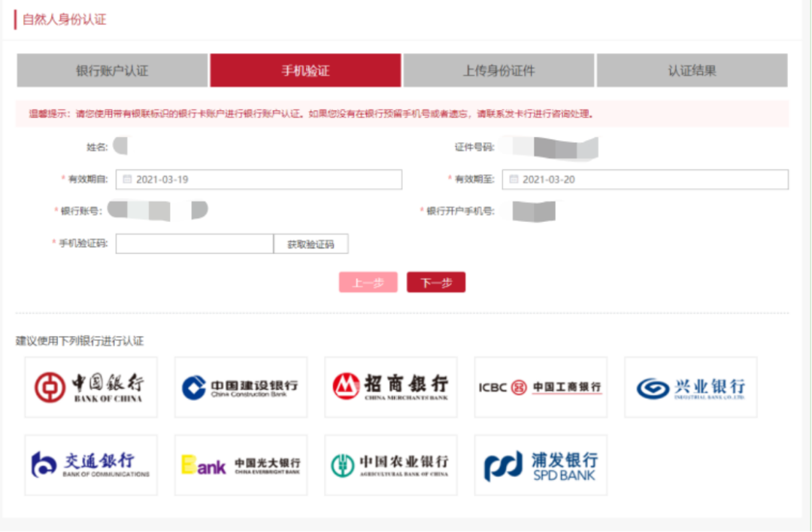The image size is (812, 532).
Task: Focus the 手机验证码 input box
Action: click(195, 244)
